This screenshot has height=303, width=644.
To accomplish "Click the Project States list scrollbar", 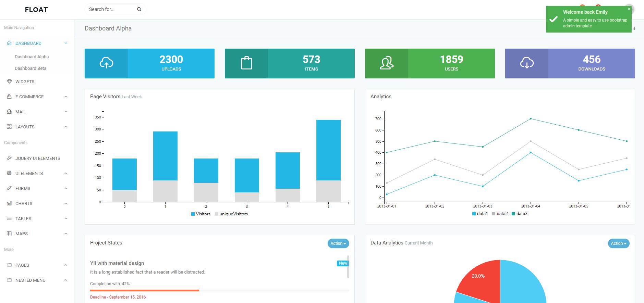I will (x=348, y=266).
